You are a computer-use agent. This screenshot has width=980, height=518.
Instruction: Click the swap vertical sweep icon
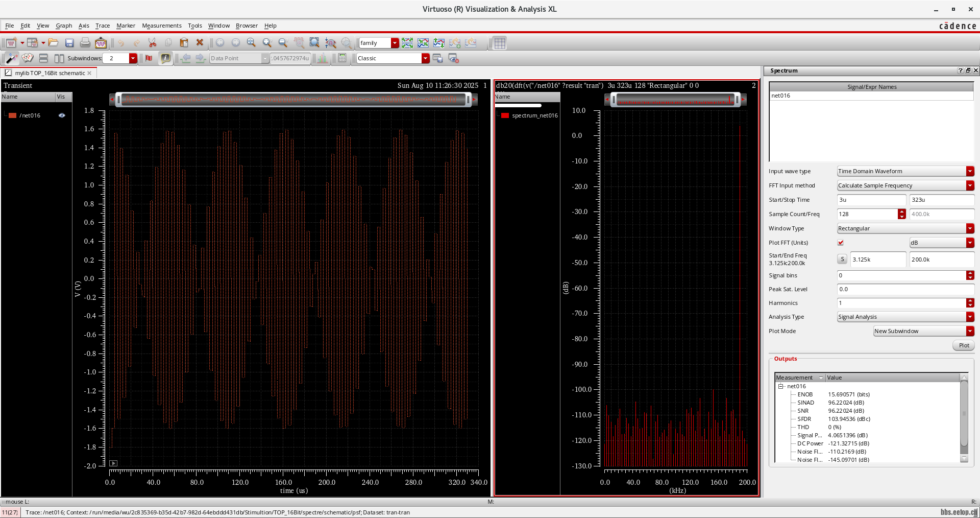point(439,43)
